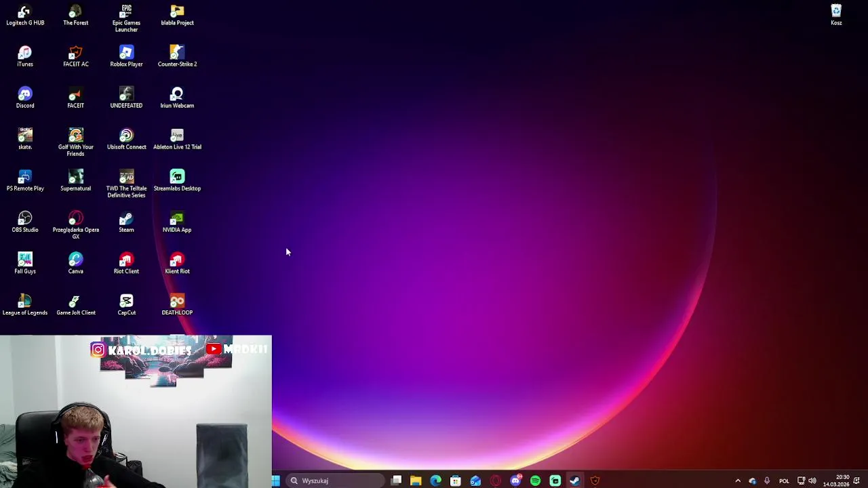The width and height of the screenshot is (868, 488).
Task: Open the Canva desktop icon
Action: [75, 264]
